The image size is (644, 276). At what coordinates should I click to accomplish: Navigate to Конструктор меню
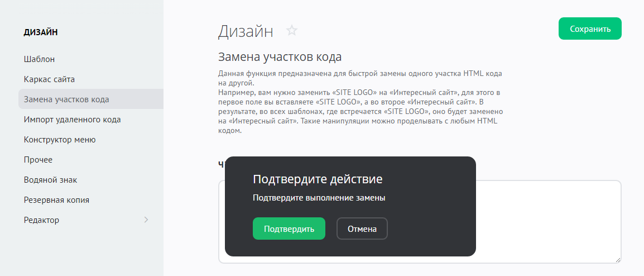[x=60, y=140]
